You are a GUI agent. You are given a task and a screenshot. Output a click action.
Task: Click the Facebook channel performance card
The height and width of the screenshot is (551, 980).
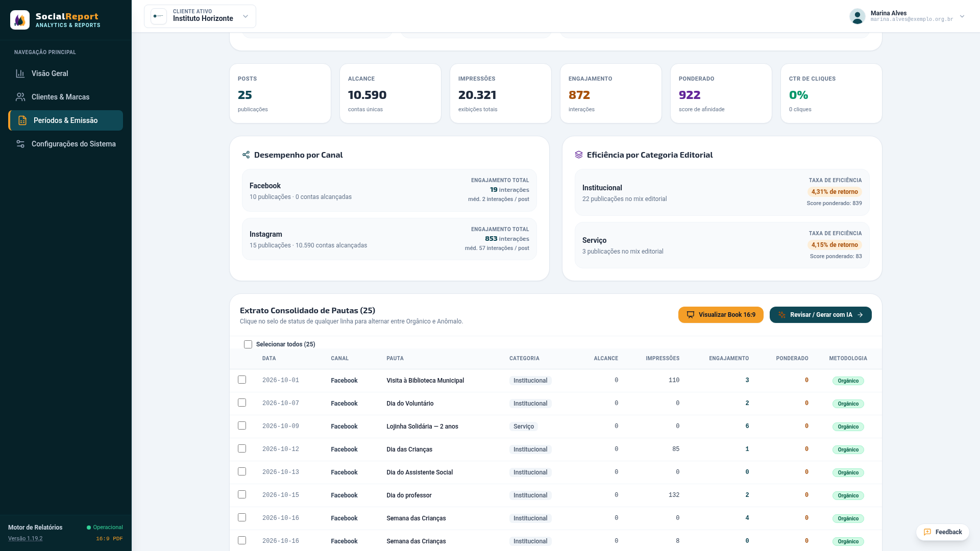pyautogui.click(x=389, y=190)
